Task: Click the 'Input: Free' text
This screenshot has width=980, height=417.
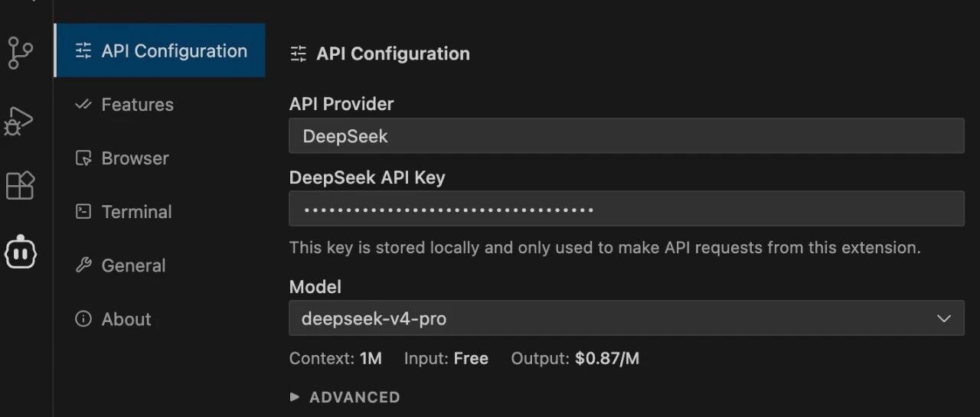Action: (x=446, y=358)
